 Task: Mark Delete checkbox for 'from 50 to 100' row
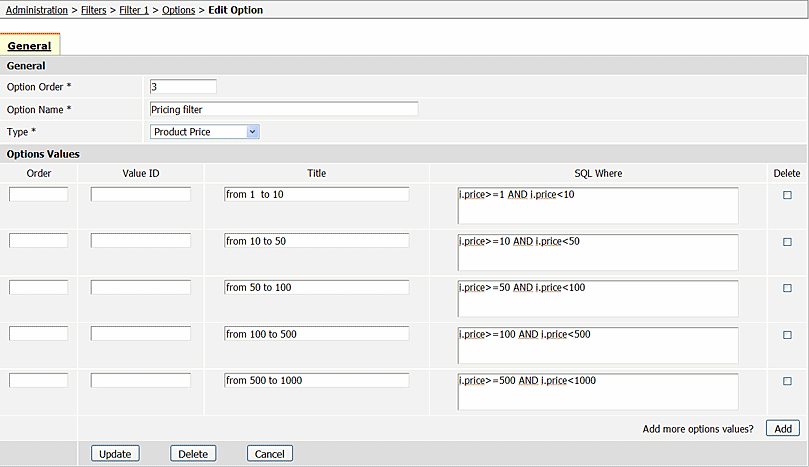[787, 288]
